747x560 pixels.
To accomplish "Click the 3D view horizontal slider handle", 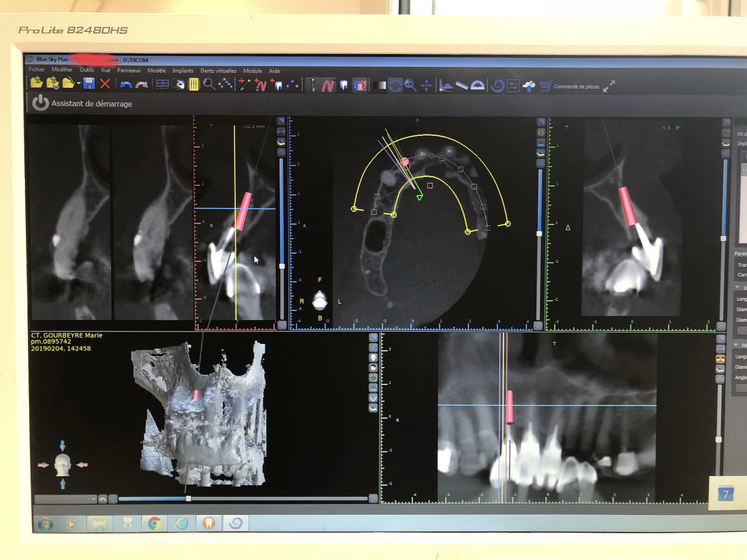I will pos(189,499).
